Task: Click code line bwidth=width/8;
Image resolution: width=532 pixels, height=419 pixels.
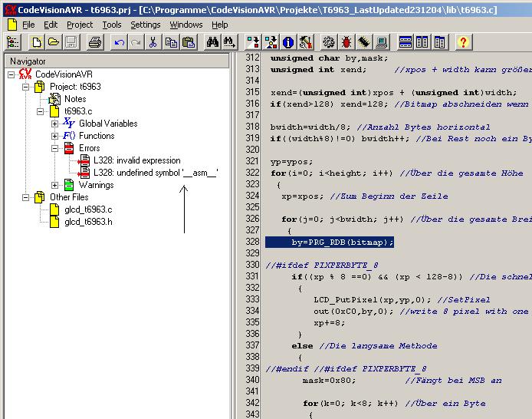Action: tap(310, 127)
